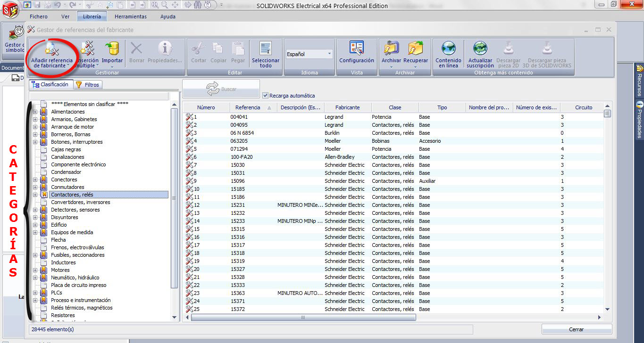Image resolution: width=644 pixels, height=343 pixels.
Task: Open Inserción múltiple tool
Action: pyautogui.click(x=87, y=49)
